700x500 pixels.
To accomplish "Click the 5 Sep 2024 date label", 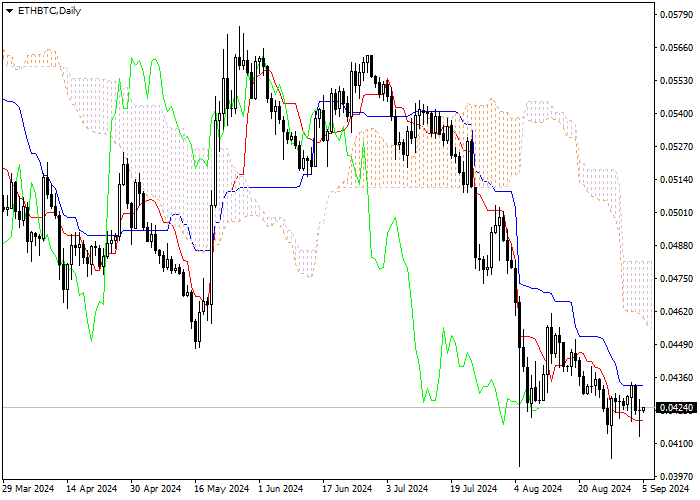I will pyautogui.click(x=666, y=489).
